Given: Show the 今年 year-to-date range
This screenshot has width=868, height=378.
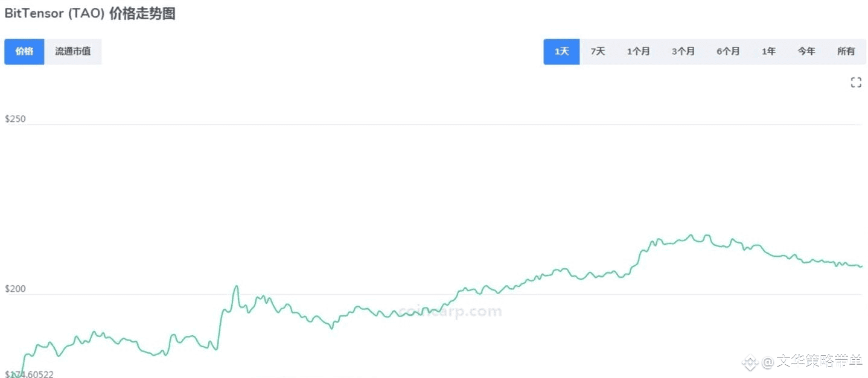Looking at the screenshot, I should coord(806,52).
